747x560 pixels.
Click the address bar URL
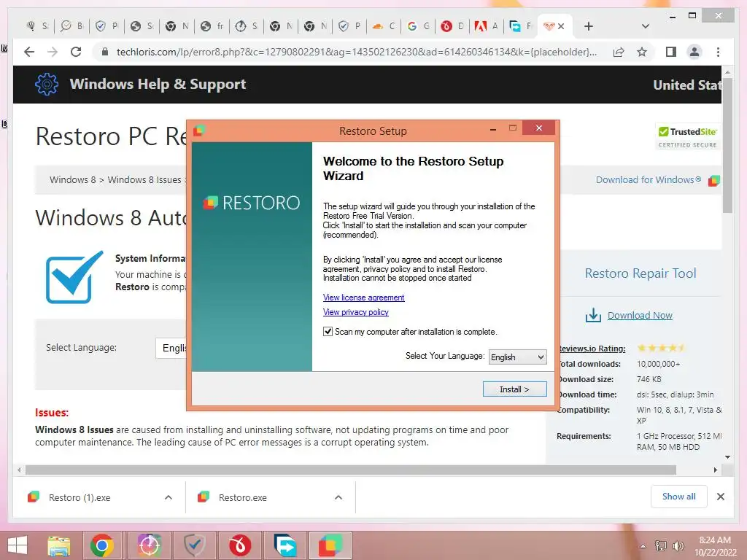(356, 52)
